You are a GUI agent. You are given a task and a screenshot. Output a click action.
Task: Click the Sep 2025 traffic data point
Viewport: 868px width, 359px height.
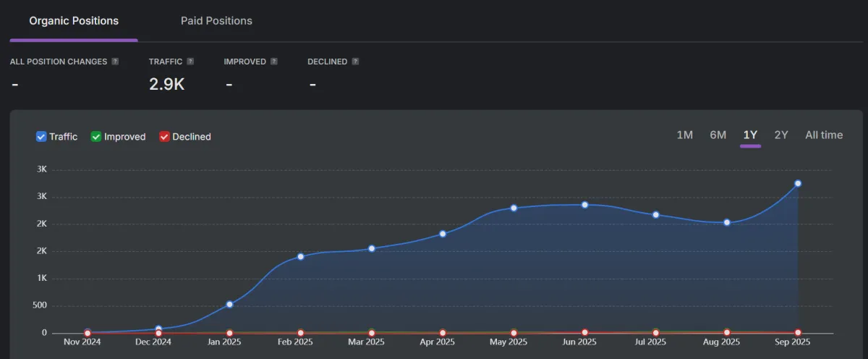pyautogui.click(x=798, y=183)
